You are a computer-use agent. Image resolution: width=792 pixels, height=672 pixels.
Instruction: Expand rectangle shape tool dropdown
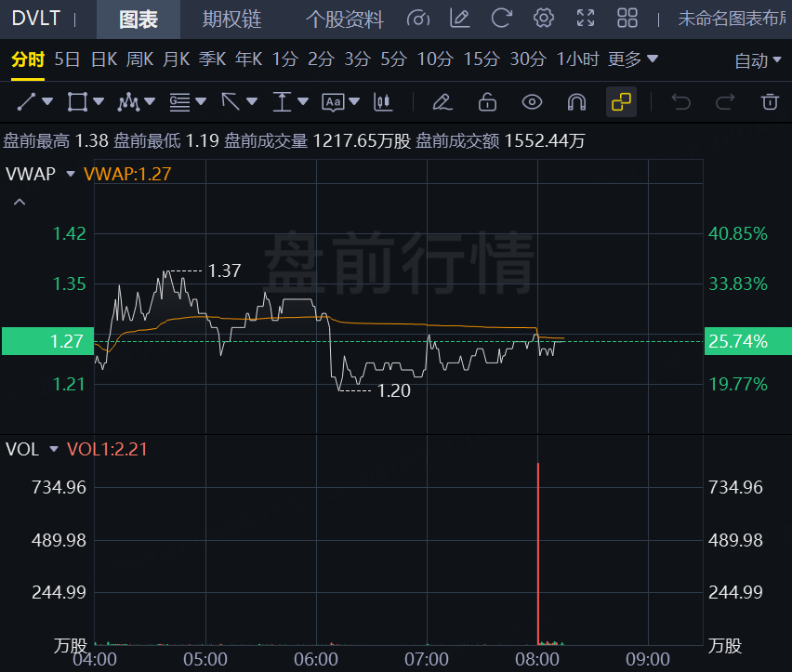pos(99,102)
